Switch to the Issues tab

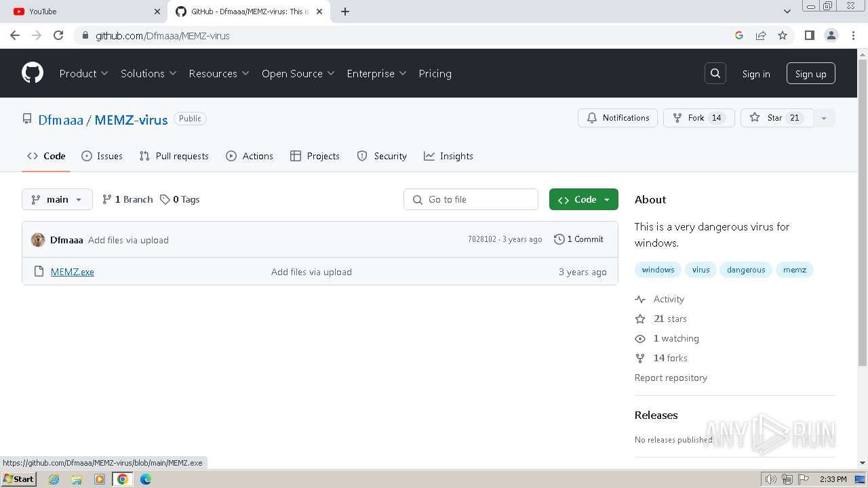coord(102,156)
